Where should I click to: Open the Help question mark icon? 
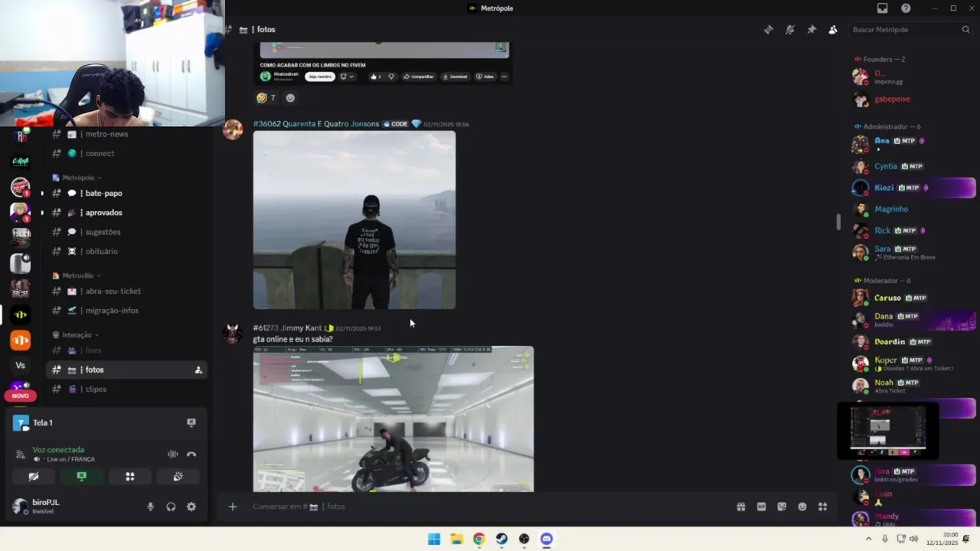906,8
